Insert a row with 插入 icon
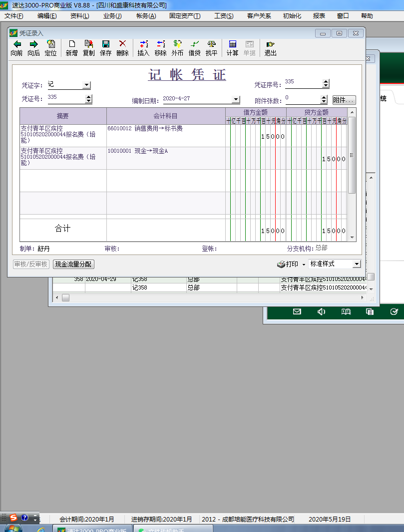Image resolution: width=404 pixels, height=532 pixels. tap(143, 44)
